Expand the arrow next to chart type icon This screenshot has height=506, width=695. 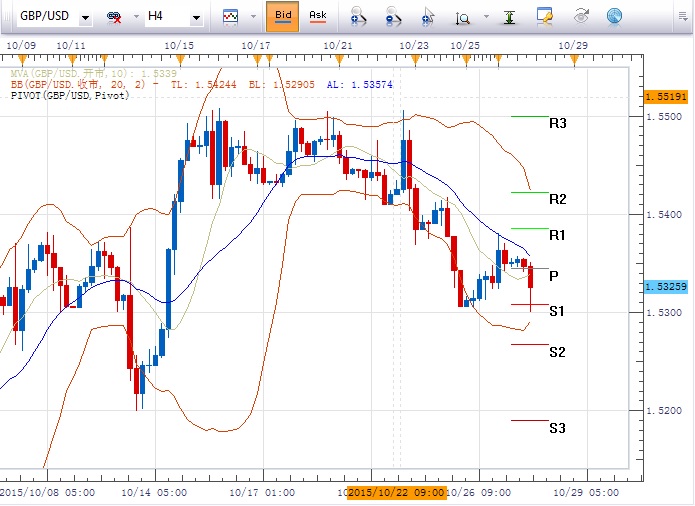(254, 17)
